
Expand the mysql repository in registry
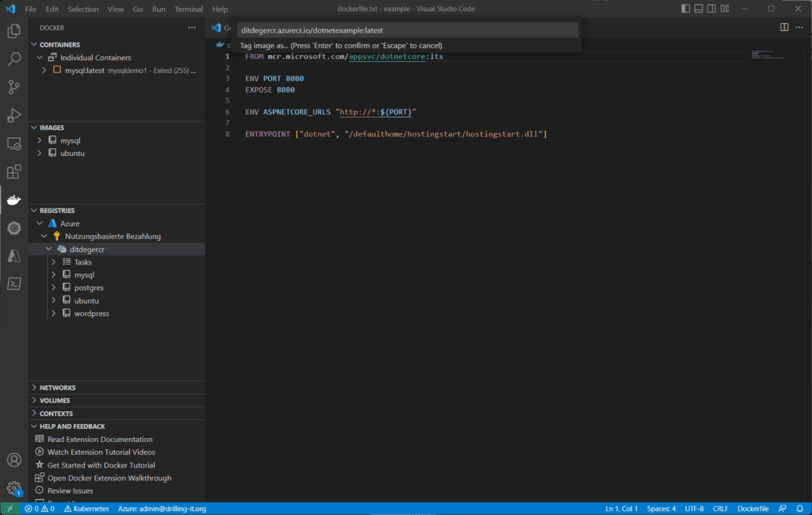(x=54, y=275)
